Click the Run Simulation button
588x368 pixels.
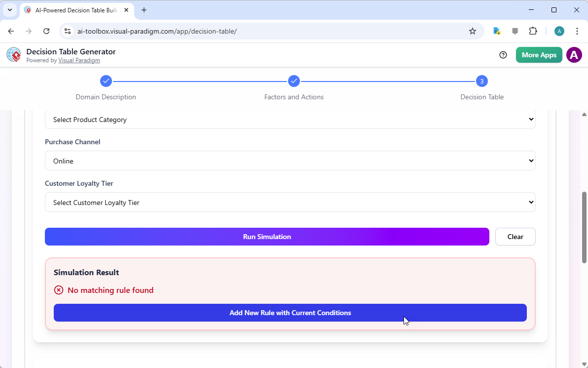(x=267, y=237)
